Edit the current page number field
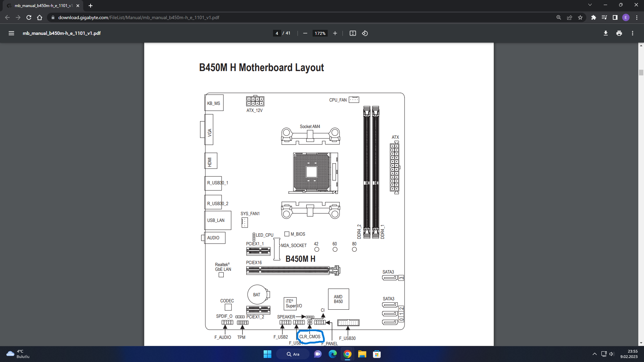The height and width of the screenshot is (362, 644). coord(277,33)
